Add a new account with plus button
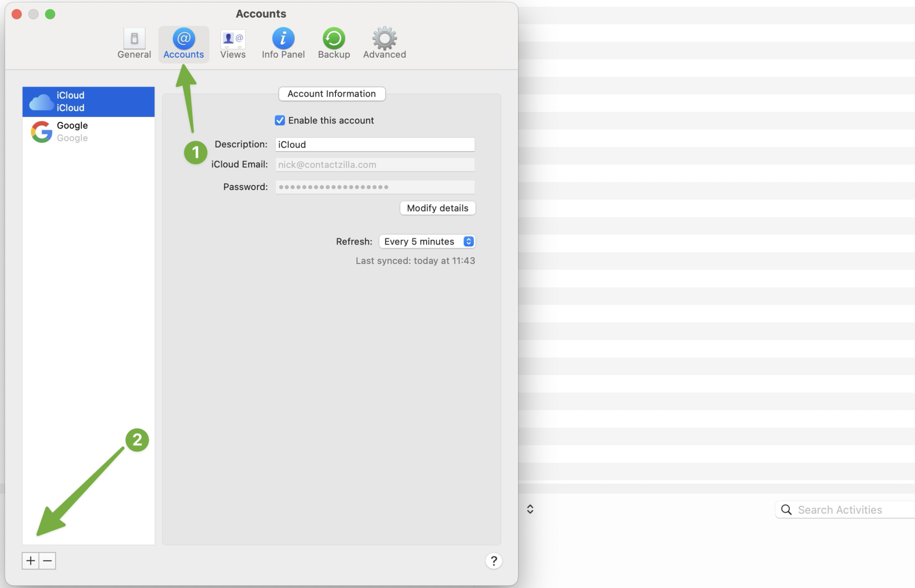 (x=30, y=561)
